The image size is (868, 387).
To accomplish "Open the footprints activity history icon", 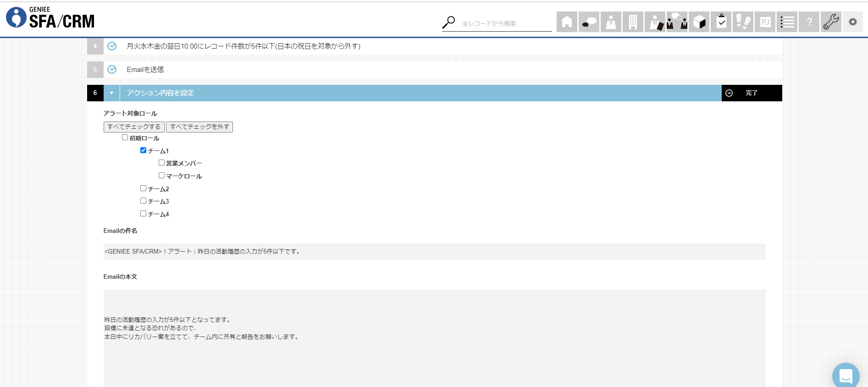I will (x=743, y=22).
